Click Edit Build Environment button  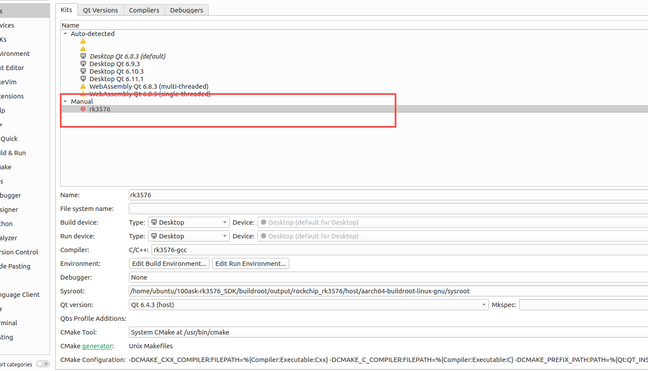pyautogui.click(x=169, y=264)
